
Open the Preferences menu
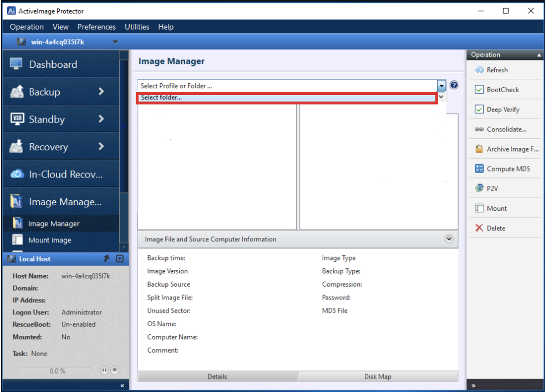tap(97, 27)
